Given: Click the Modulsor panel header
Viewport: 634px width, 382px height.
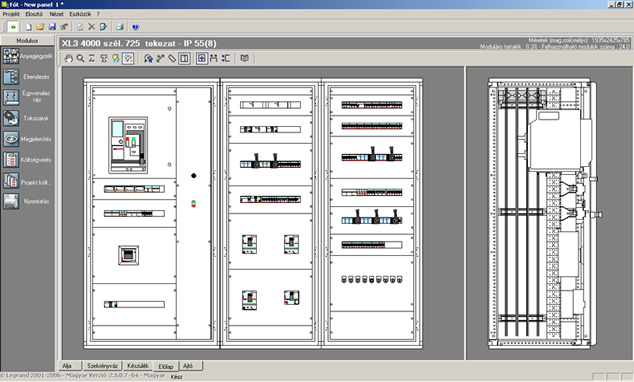Looking at the screenshot, I should pos(27,40).
